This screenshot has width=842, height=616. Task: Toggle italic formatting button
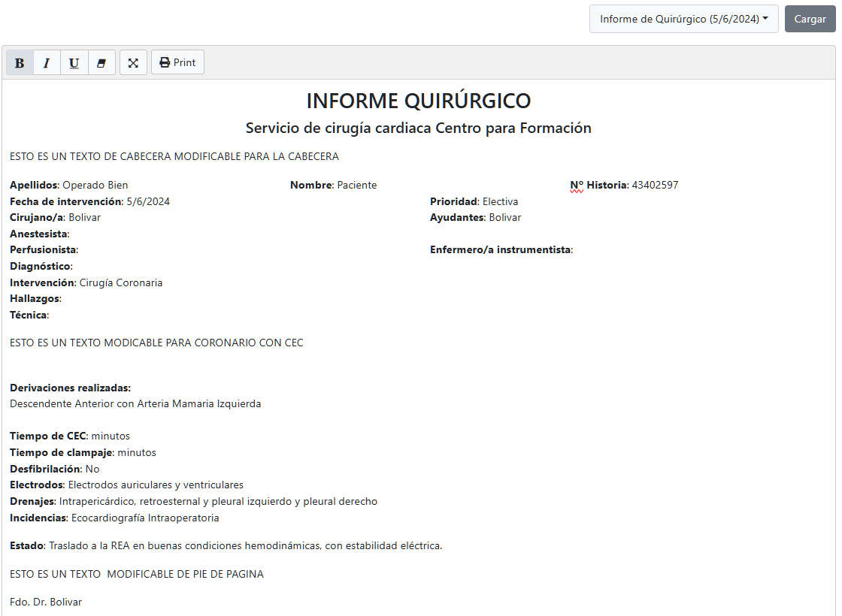coord(47,63)
